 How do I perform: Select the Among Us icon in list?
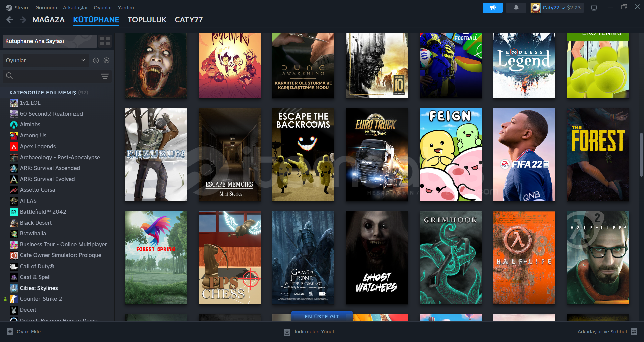(14, 136)
